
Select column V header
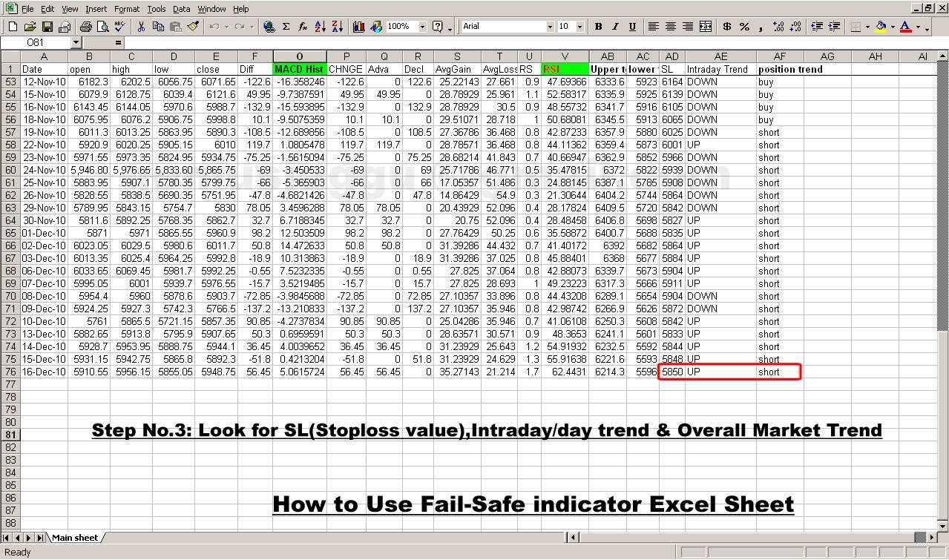pyautogui.click(x=565, y=56)
